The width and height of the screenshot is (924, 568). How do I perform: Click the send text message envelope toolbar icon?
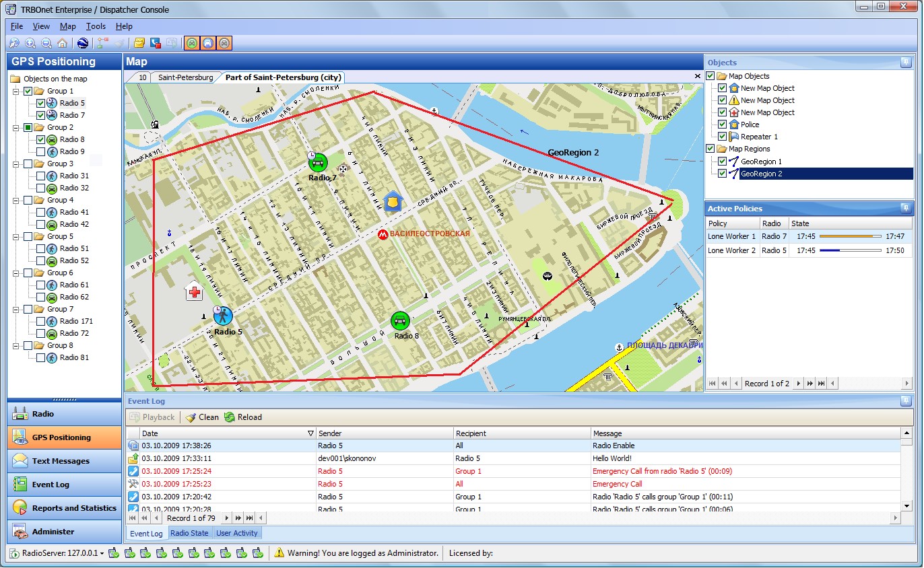139,43
